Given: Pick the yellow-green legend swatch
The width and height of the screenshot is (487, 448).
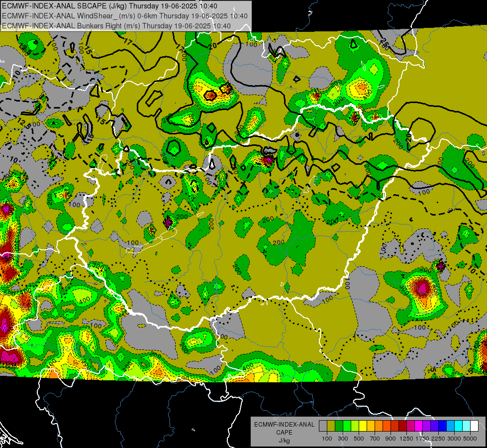Looking at the screenshot, I should coord(355,426).
